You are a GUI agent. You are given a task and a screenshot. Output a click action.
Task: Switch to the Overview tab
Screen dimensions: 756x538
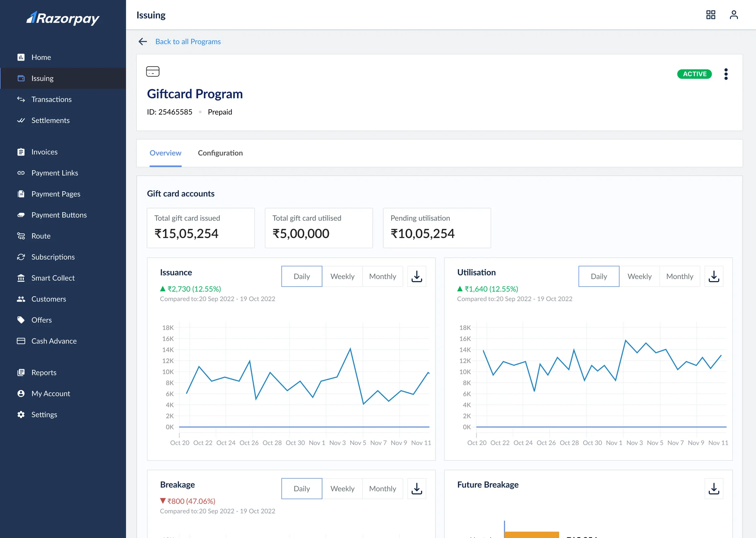tap(166, 153)
